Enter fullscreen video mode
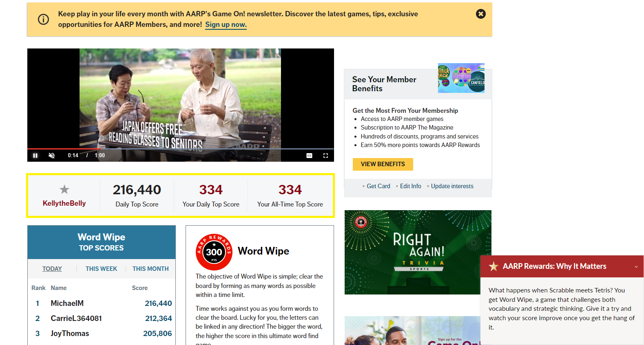Screen dimensions: 644x345 click(x=325, y=156)
